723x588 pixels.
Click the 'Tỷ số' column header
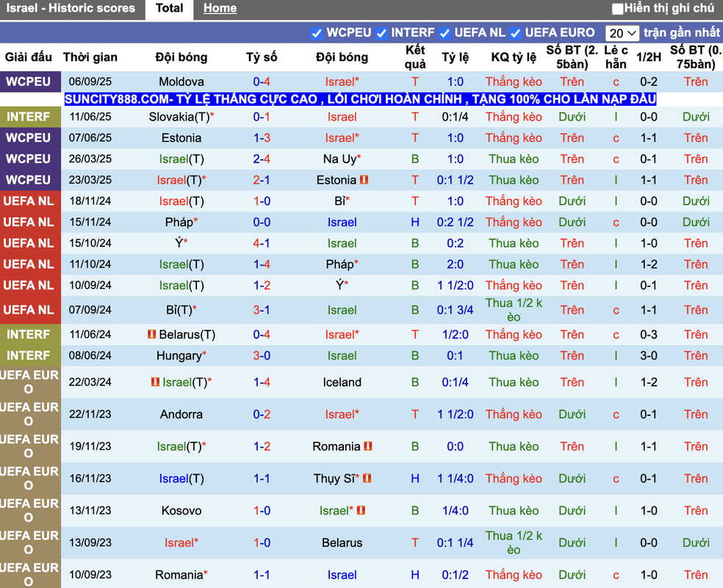(x=262, y=57)
